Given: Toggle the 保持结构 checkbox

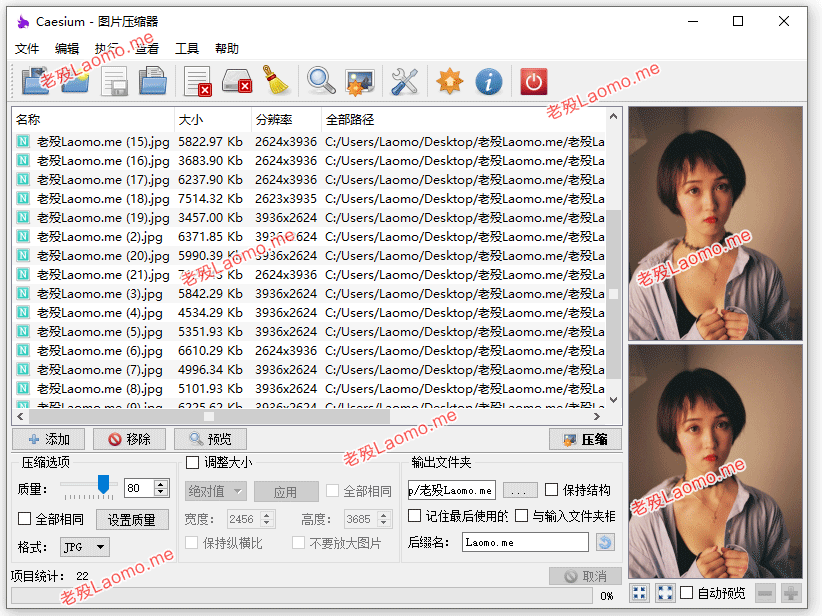Looking at the screenshot, I should 551,490.
